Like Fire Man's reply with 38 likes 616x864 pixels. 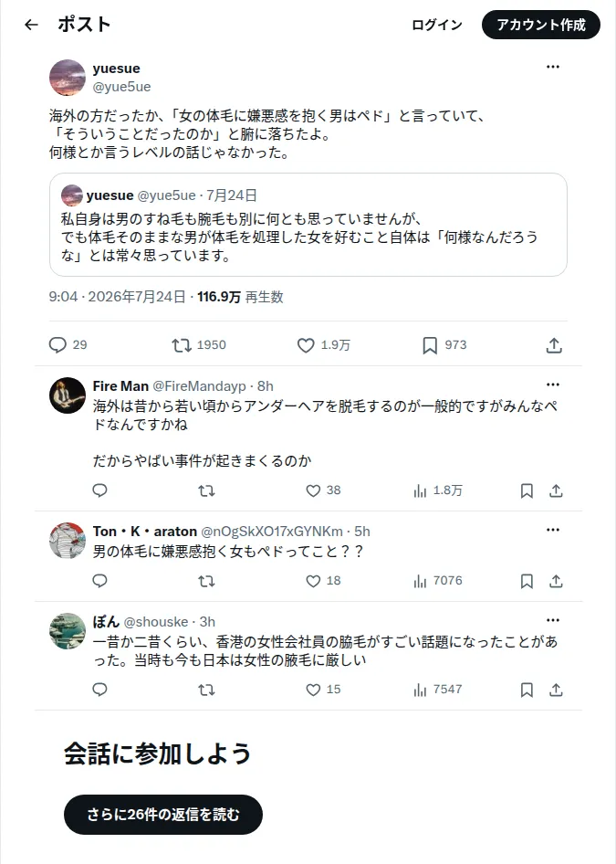point(323,490)
